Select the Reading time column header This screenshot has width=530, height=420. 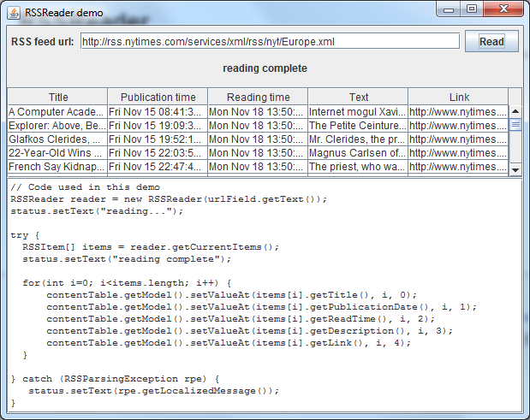(257, 97)
